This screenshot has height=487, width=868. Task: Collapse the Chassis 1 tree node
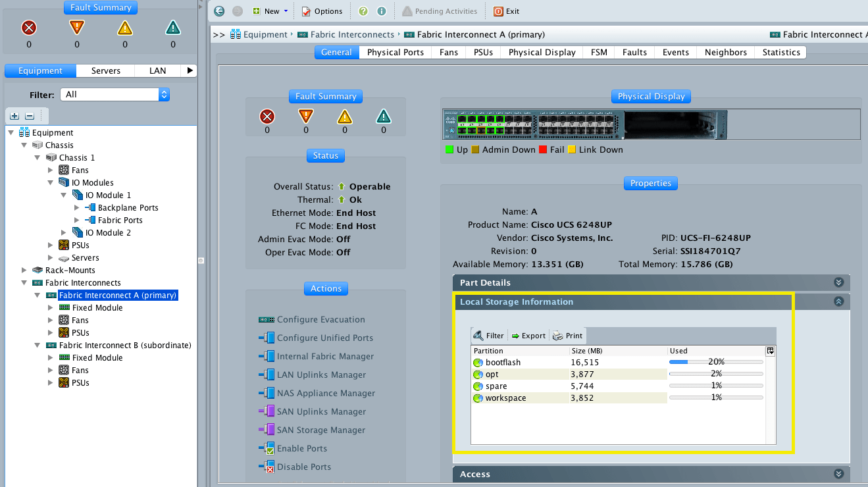(x=38, y=158)
